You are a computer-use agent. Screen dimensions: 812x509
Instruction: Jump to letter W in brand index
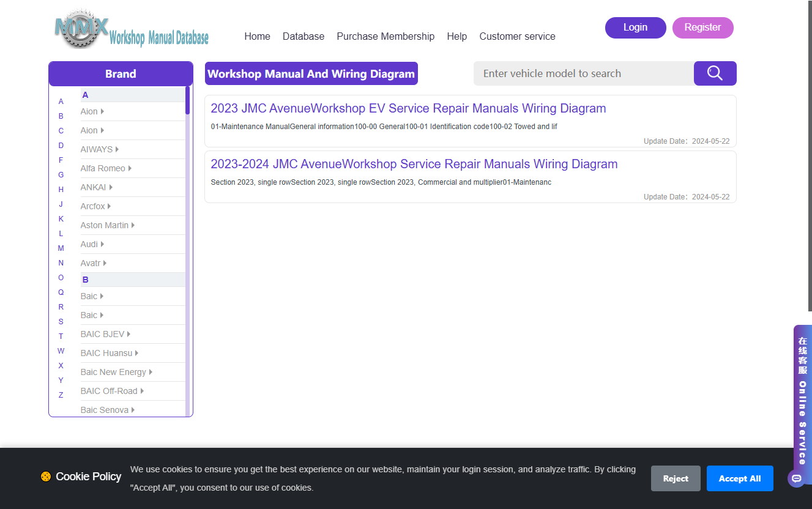(x=61, y=351)
